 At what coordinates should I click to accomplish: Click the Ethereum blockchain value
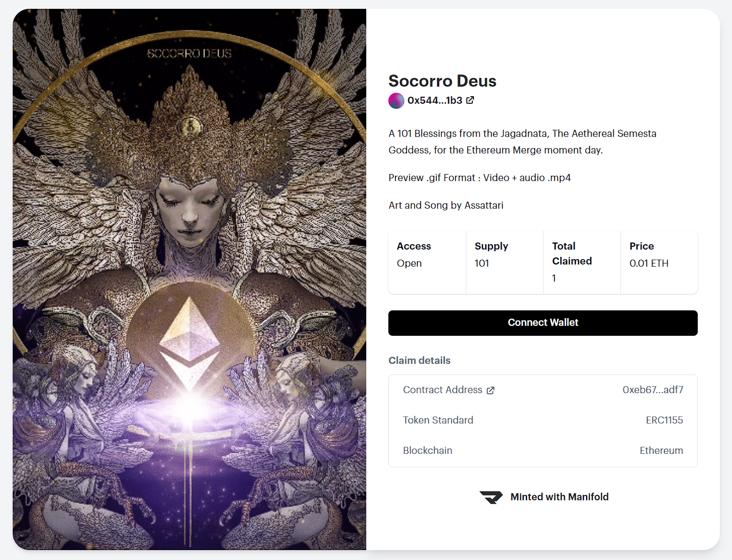661,451
